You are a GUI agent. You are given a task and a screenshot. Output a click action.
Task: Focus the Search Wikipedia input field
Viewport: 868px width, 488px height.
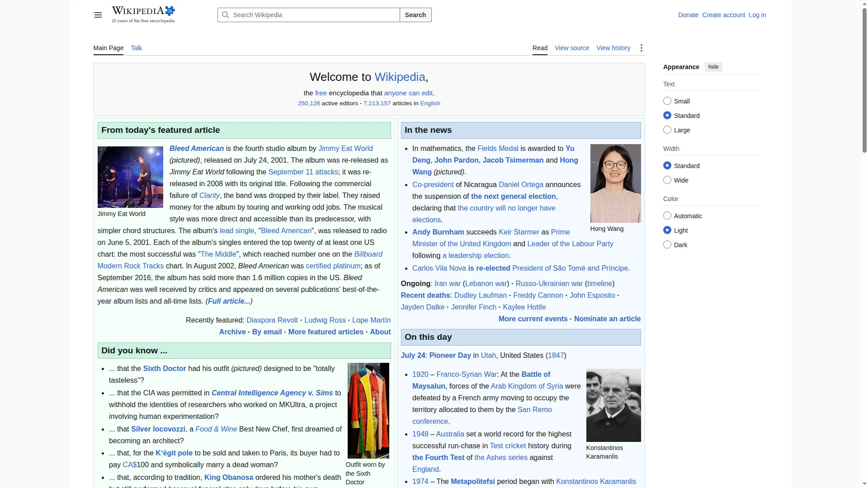[309, 15]
